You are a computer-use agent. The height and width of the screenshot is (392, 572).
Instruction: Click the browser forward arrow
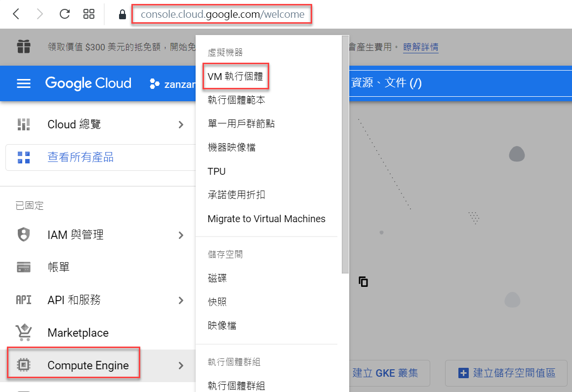coord(40,14)
